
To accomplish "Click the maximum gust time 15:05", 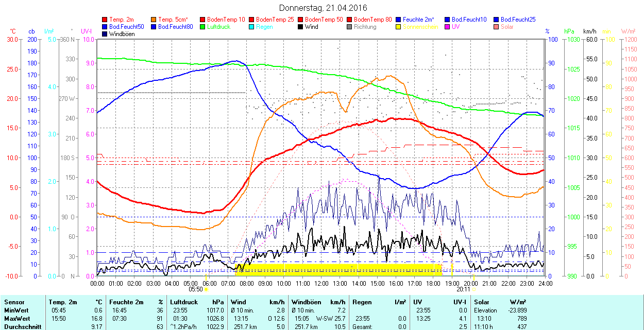I will 302,319.
